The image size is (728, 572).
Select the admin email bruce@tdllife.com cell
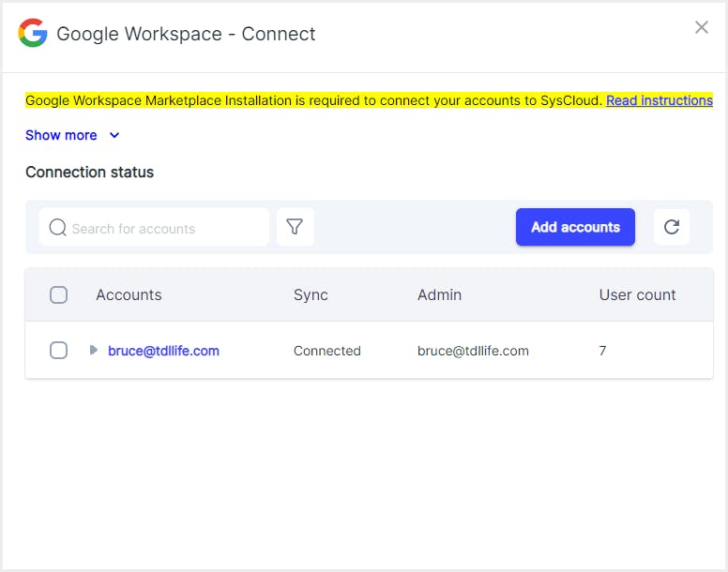pyautogui.click(x=473, y=351)
